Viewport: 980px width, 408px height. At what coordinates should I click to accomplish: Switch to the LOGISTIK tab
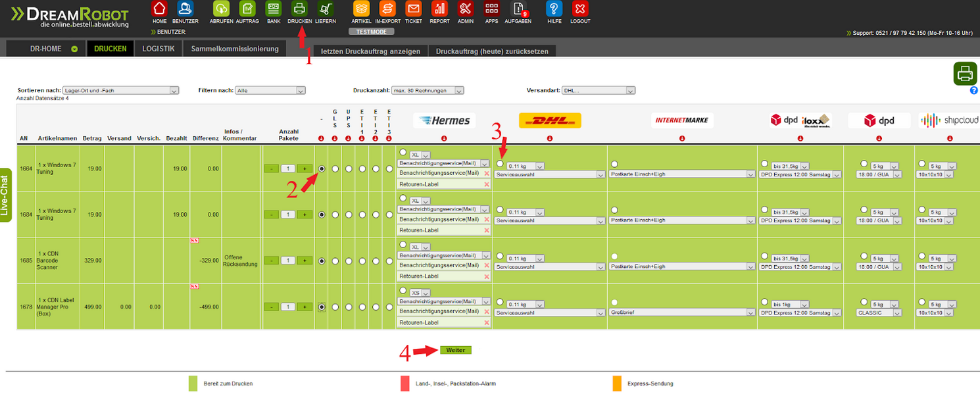159,49
